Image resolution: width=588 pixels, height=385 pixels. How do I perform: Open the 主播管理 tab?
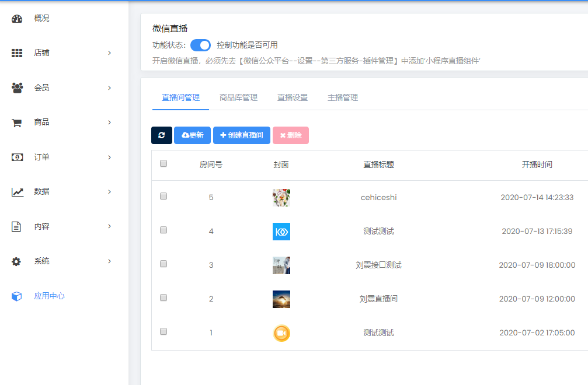click(x=342, y=98)
